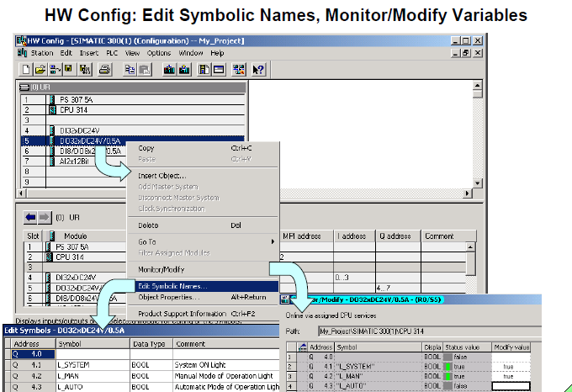Select CPU 314 row in lower slot table
572x392 pixels.
[75, 257]
